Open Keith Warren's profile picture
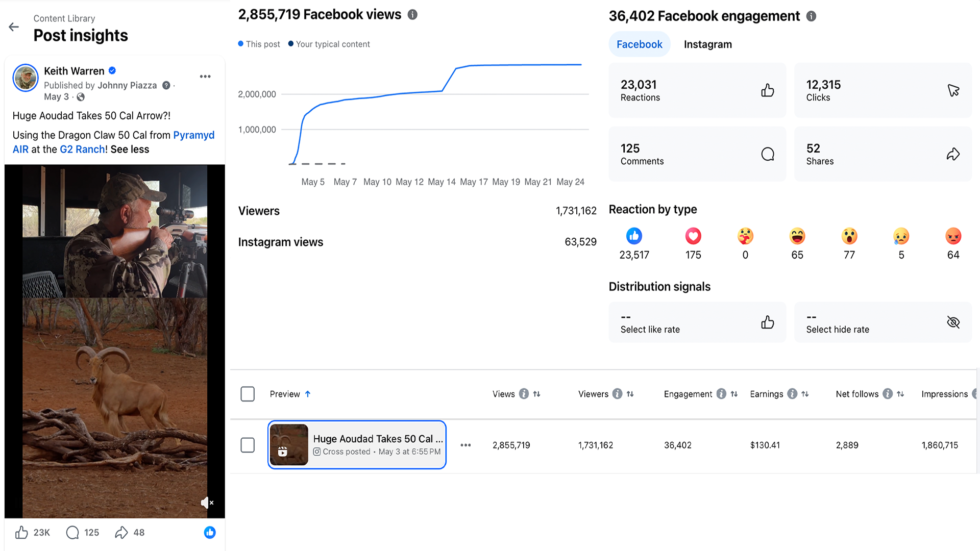Image resolution: width=980 pixels, height=551 pixels. pyautogui.click(x=26, y=78)
